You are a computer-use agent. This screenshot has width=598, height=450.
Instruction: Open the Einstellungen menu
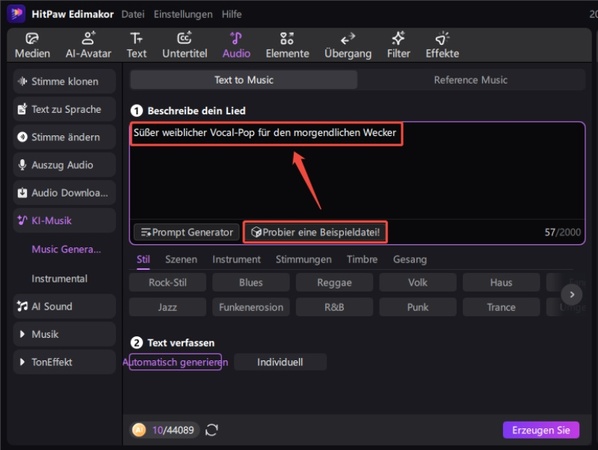183,14
